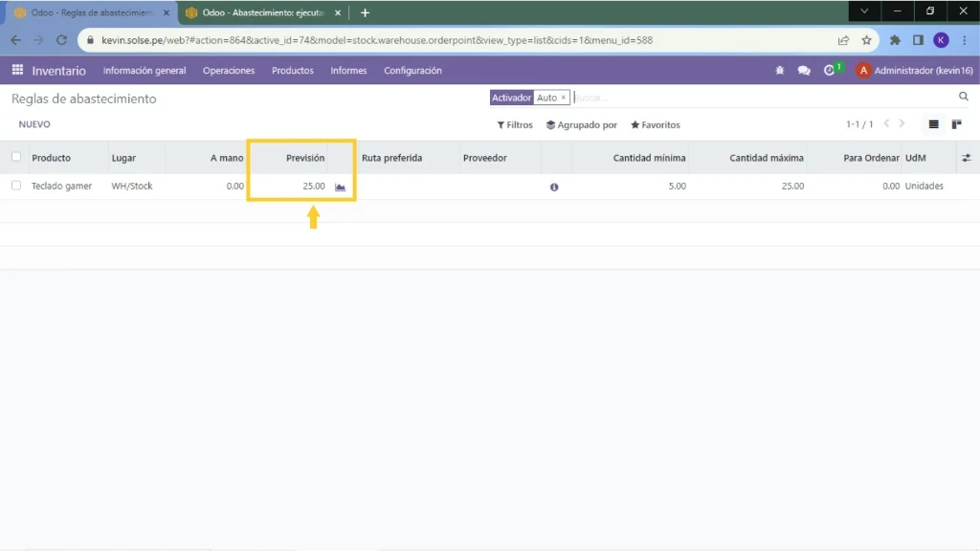The height and width of the screenshot is (551, 980).
Task: Switch to kanban view icon
Action: (956, 124)
